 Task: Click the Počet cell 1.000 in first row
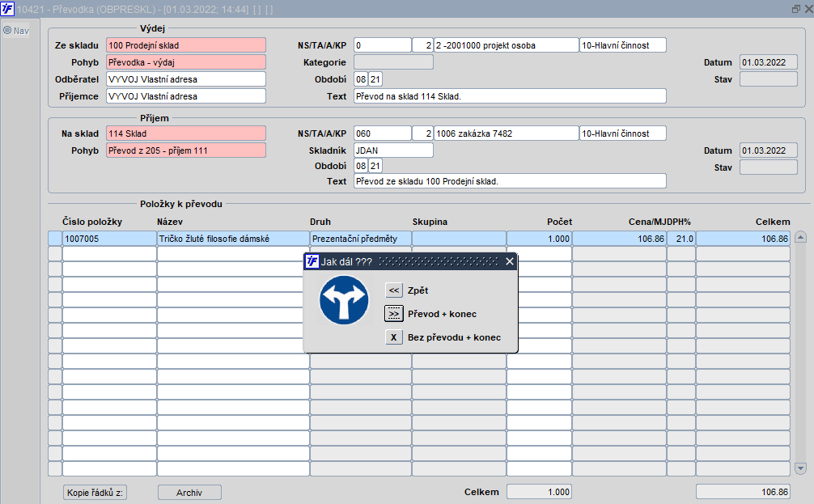[539, 238]
